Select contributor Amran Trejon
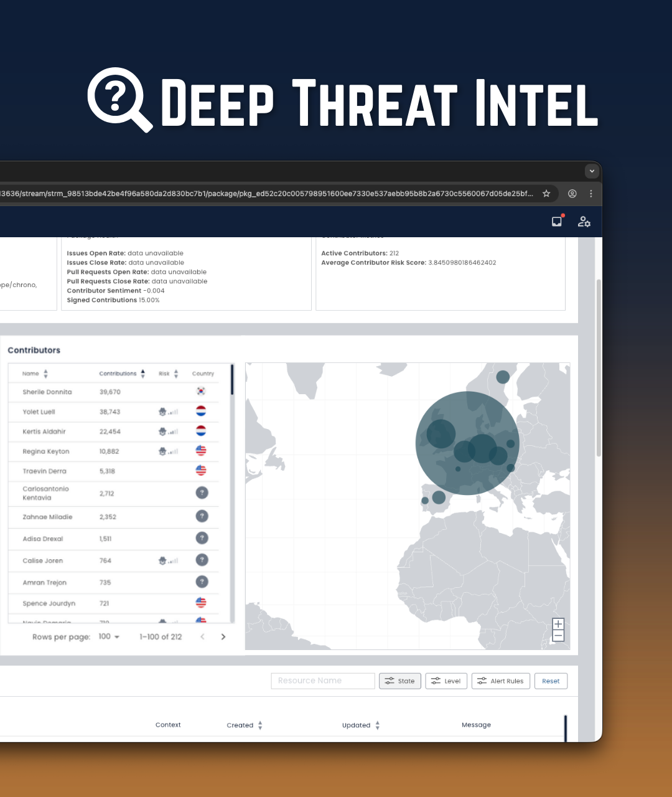The image size is (672, 797). click(x=45, y=583)
